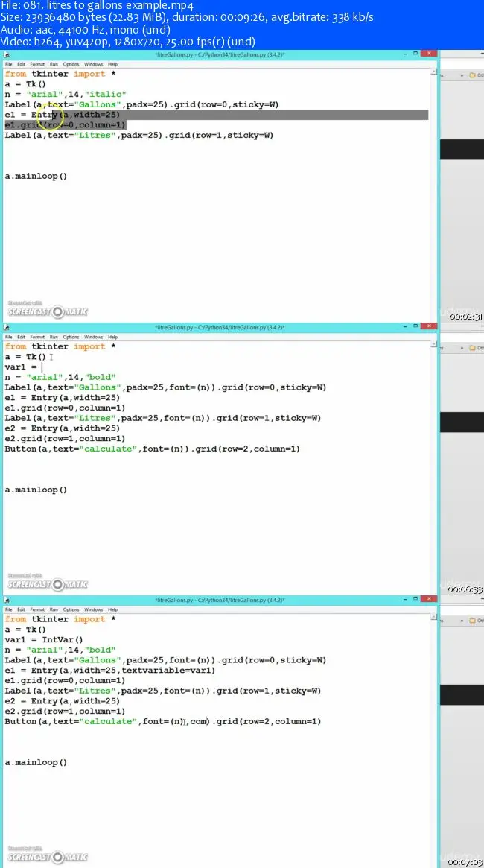This screenshot has height=868, width=484.
Task: Click the a = Tk() line in the 00:06:33 frame
Action: point(25,356)
